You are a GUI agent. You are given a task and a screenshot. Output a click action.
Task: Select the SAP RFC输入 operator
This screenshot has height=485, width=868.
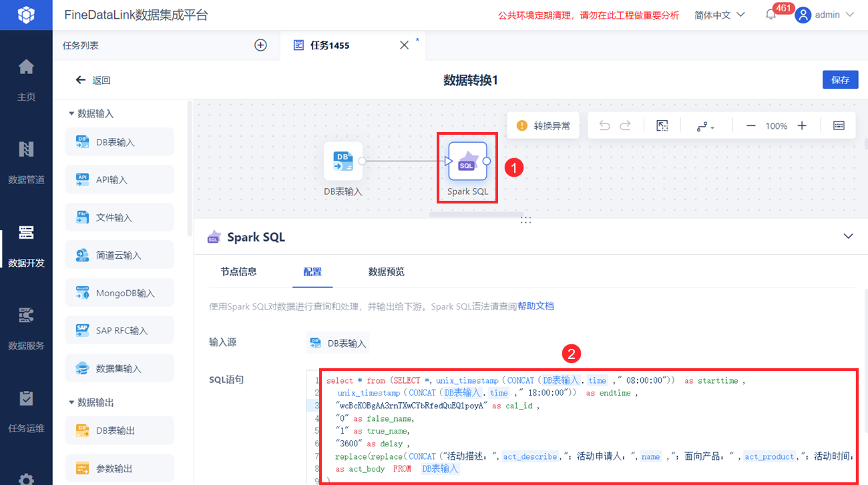click(120, 330)
